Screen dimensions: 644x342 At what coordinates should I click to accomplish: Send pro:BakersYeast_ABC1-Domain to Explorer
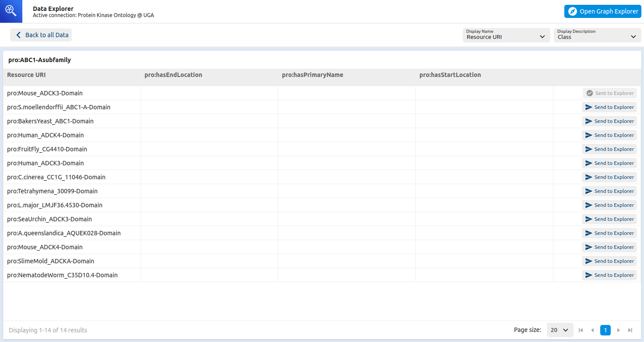(609, 121)
